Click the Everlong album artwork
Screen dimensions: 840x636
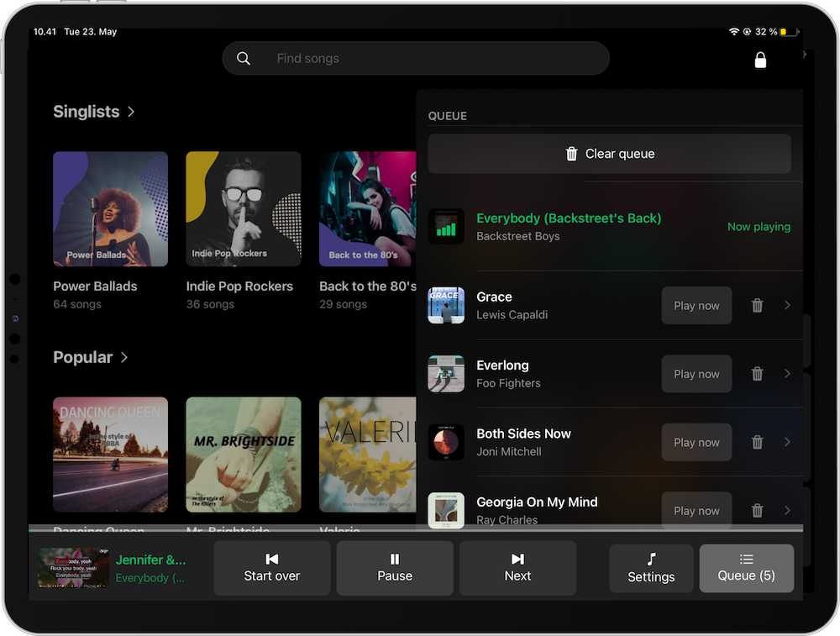[x=446, y=374]
